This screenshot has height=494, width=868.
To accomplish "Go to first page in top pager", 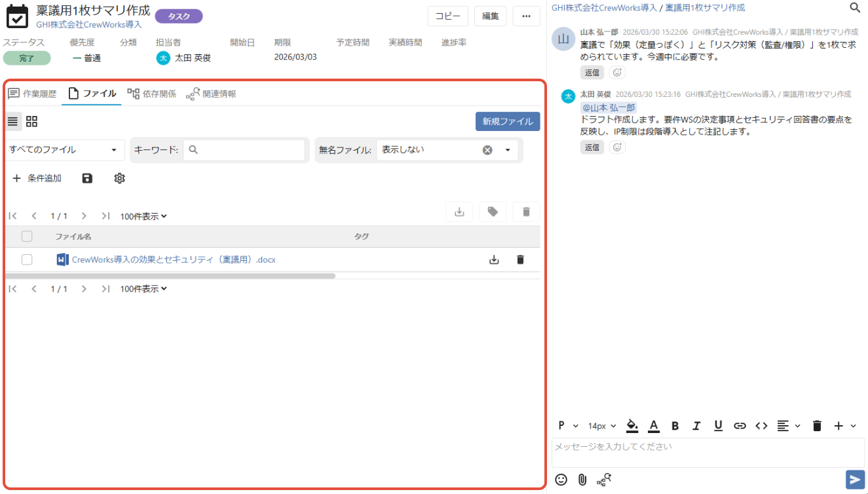I will coord(12,216).
